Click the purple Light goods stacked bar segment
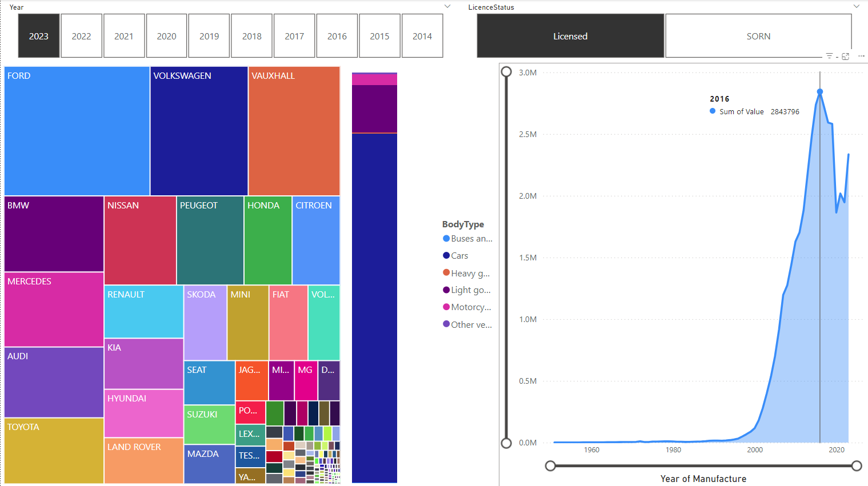Viewport: 868px width, 486px height. (x=374, y=109)
